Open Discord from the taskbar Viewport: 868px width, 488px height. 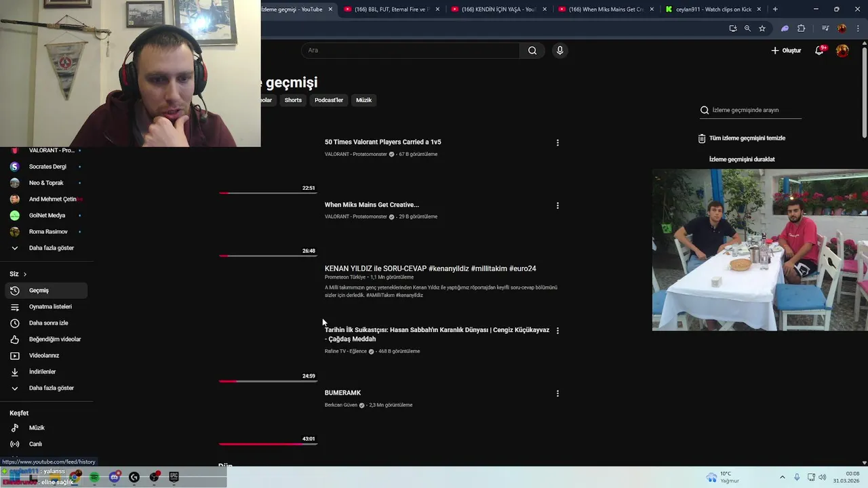(x=115, y=477)
